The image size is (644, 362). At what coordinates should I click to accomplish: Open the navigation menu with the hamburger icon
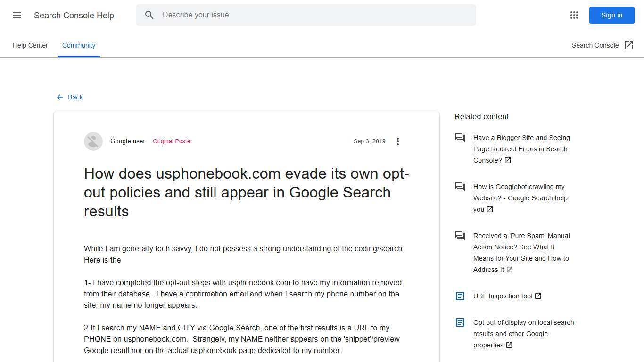click(17, 15)
